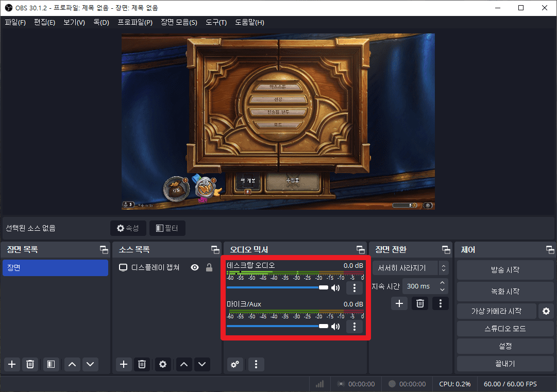Move source down in source list

pyautogui.click(x=202, y=364)
